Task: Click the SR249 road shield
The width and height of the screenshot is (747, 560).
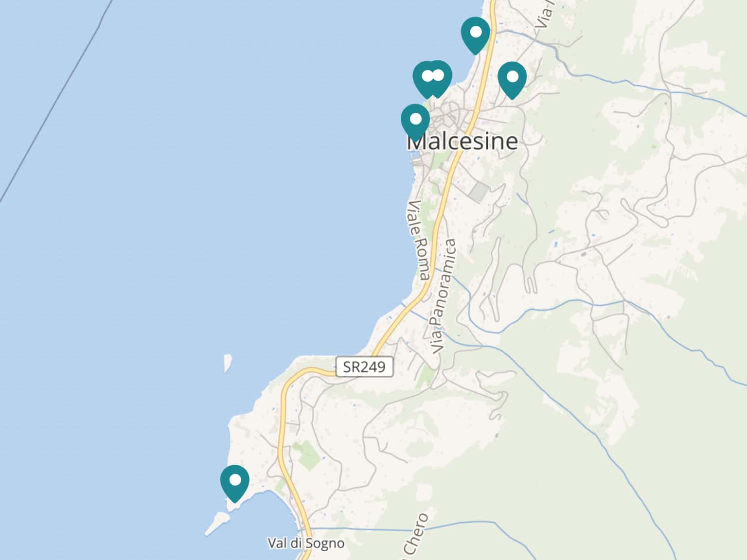Action: [364, 367]
